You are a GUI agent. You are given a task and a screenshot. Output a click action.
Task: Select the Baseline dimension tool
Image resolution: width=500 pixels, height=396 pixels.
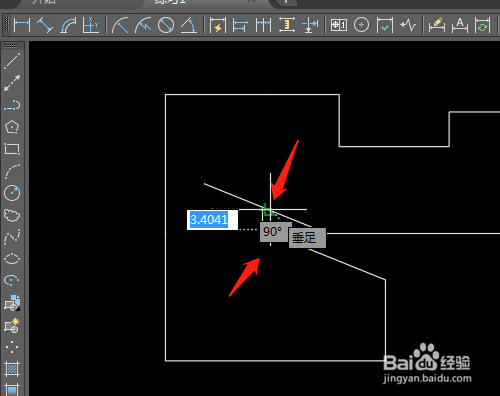tap(240, 25)
